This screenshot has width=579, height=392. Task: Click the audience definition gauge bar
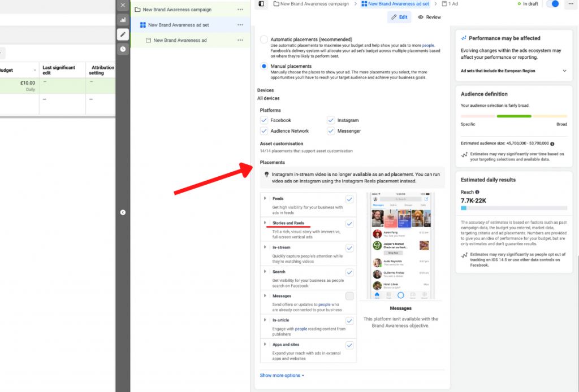513,116
